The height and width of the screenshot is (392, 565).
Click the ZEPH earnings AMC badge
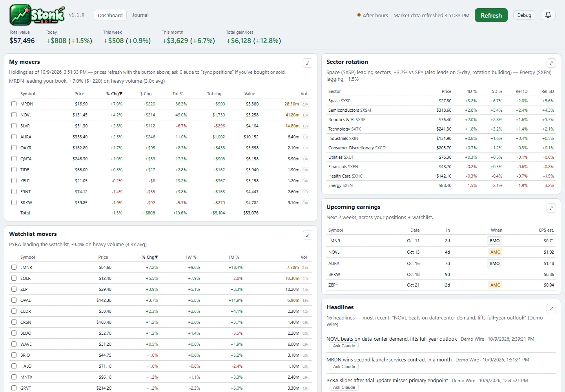(x=495, y=285)
